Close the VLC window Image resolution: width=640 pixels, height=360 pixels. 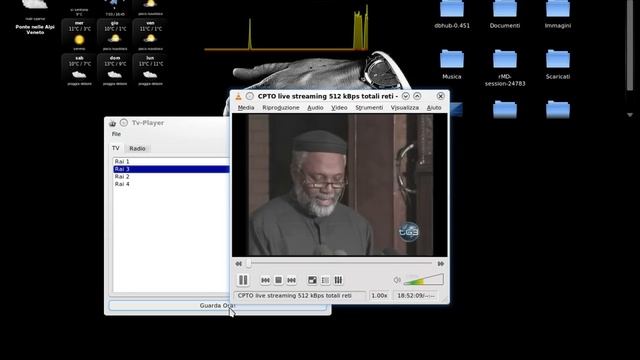(440, 96)
